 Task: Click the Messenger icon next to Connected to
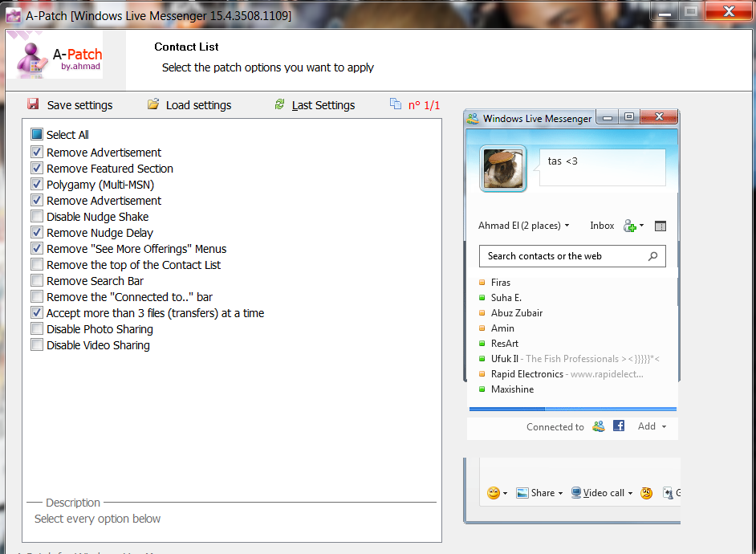(x=599, y=426)
